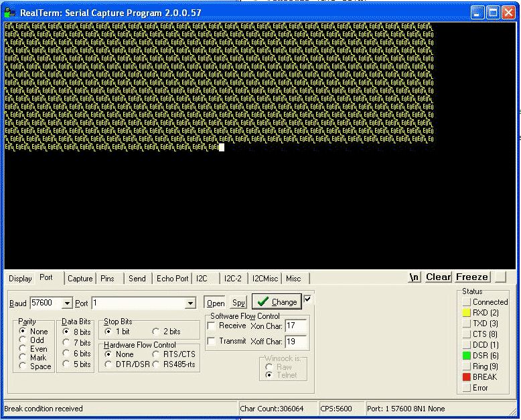Click the yellow RXD (2) indicator
The width and height of the screenshot is (521, 420).
(467, 313)
